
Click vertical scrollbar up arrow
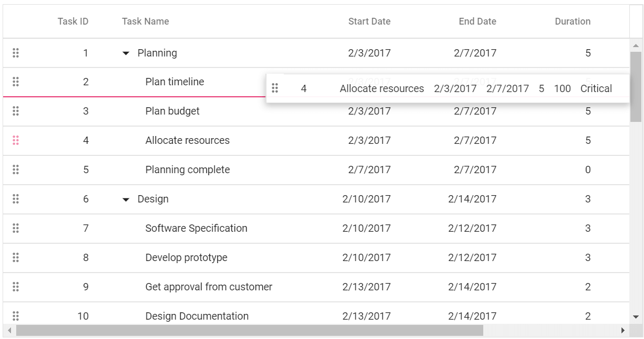(x=636, y=46)
